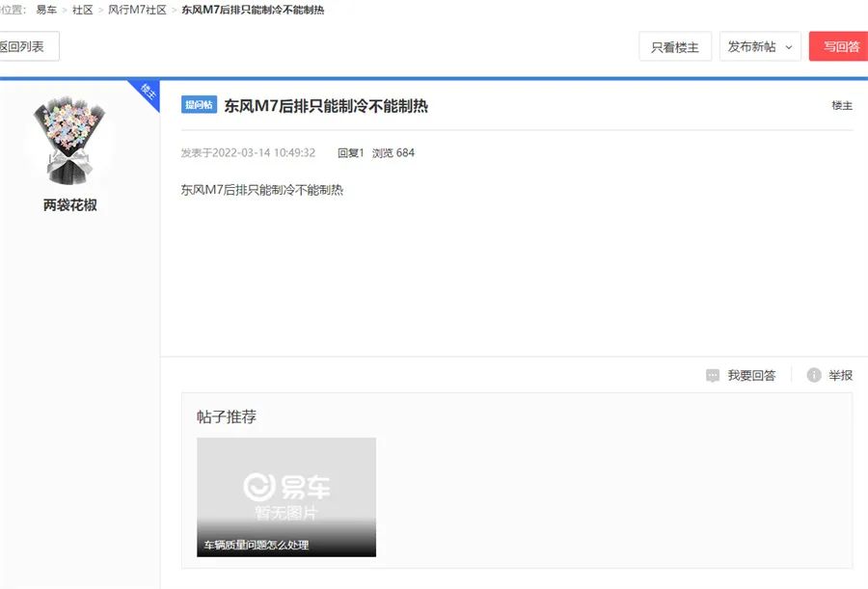Click the 回复1 reply count

(351, 152)
